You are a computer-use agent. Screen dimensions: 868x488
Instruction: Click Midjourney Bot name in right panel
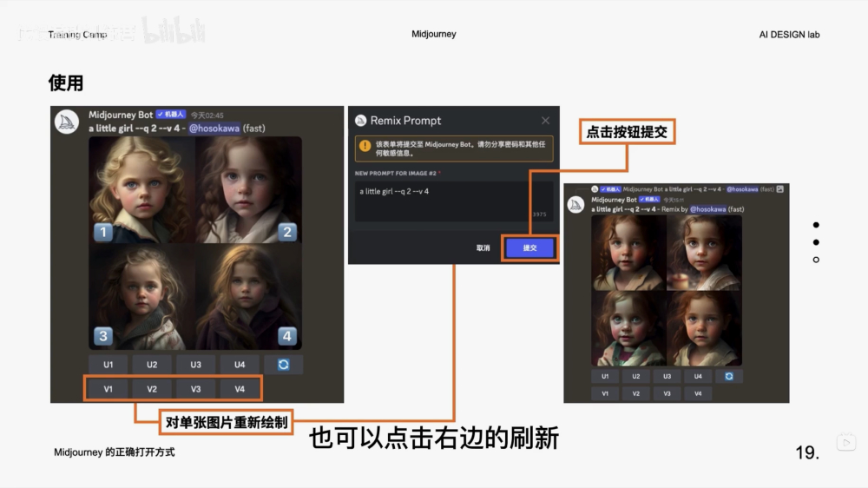614,200
